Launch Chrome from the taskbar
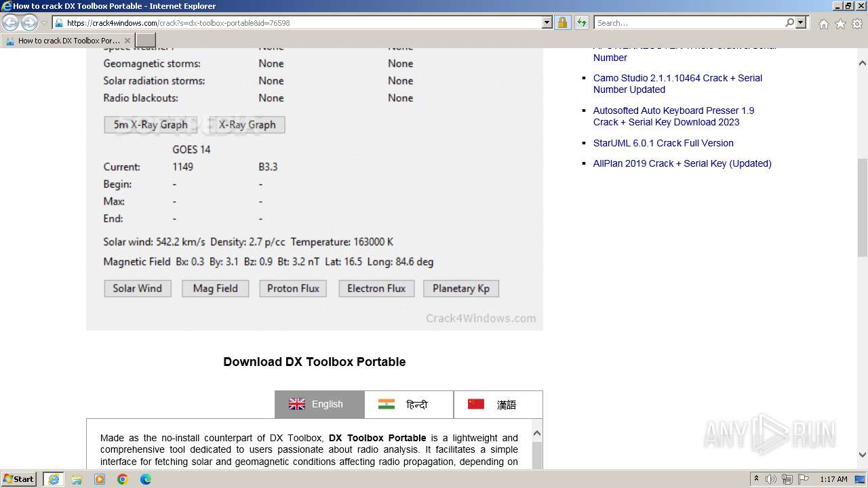Image resolution: width=868 pixels, height=488 pixels. pos(123,479)
